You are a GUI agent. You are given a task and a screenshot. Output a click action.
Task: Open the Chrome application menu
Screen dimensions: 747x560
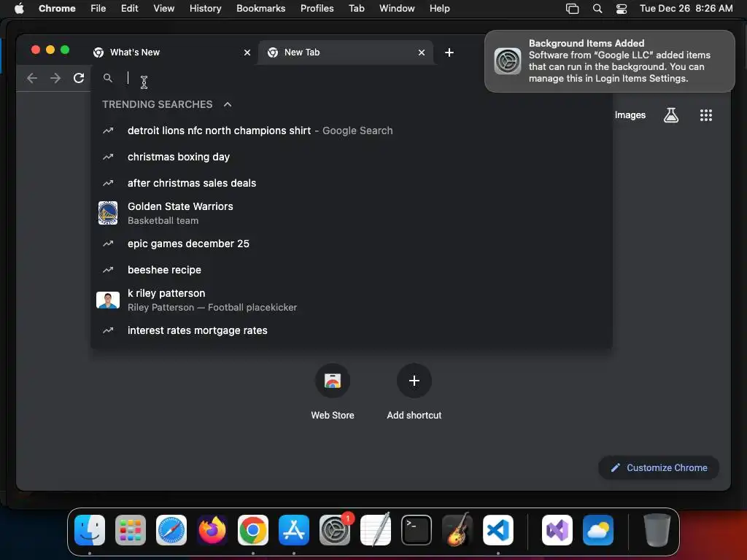pos(57,9)
